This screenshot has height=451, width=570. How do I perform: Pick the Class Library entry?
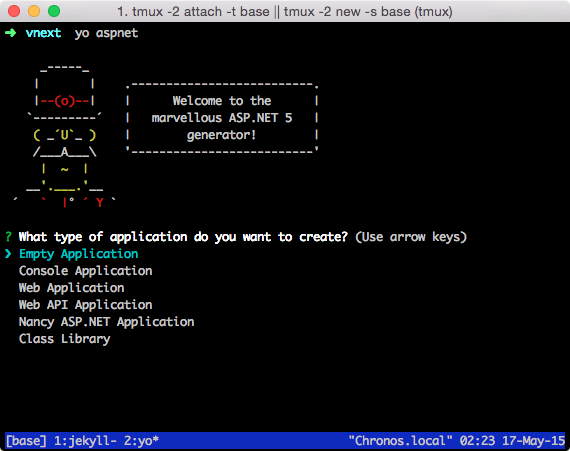click(x=64, y=339)
